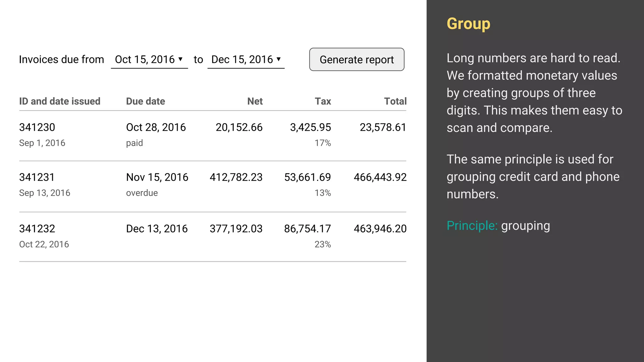This screenshot has width=644, height=362.
Task: Click the paragraph starting 'The same principle'
Action: pyautogui.click(x=533, y=177)
